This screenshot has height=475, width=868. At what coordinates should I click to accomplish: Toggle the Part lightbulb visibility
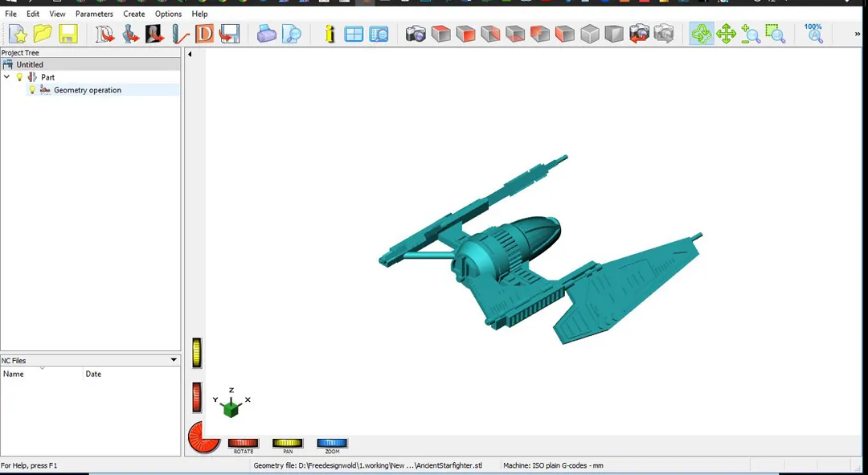pyautogui.click(x=20, y=77)
